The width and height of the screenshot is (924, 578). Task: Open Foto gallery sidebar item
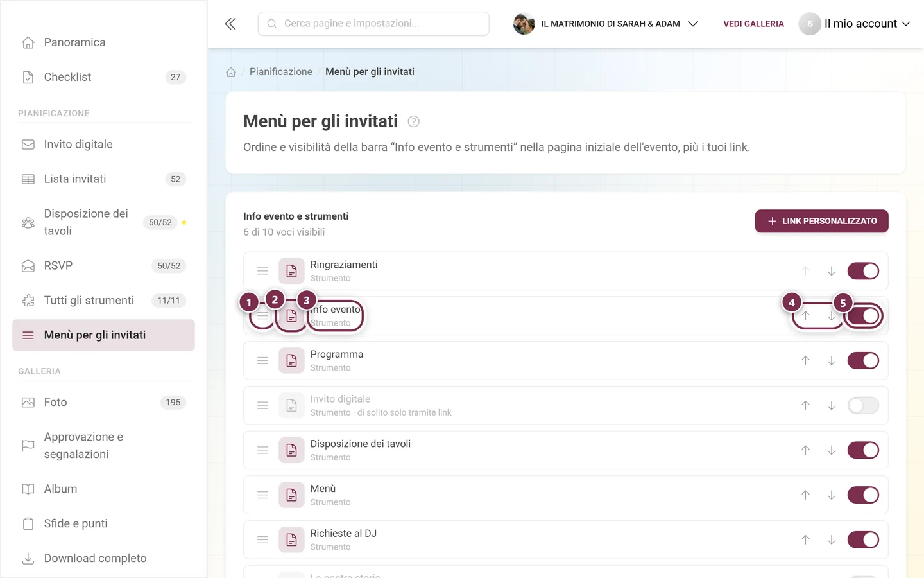click(x=103, y=402)
